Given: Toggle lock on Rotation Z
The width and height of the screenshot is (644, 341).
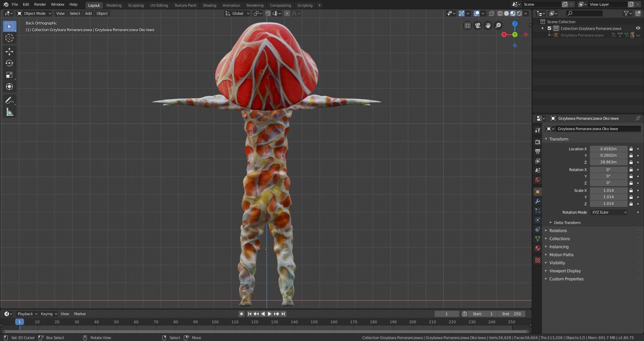Looking at the screenshot, I should pyautogui.click(x=631, y=183).
